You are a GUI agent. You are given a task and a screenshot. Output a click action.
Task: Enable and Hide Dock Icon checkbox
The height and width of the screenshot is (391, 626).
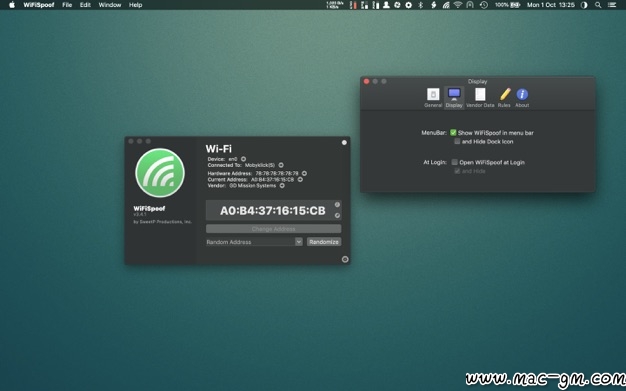457,141
